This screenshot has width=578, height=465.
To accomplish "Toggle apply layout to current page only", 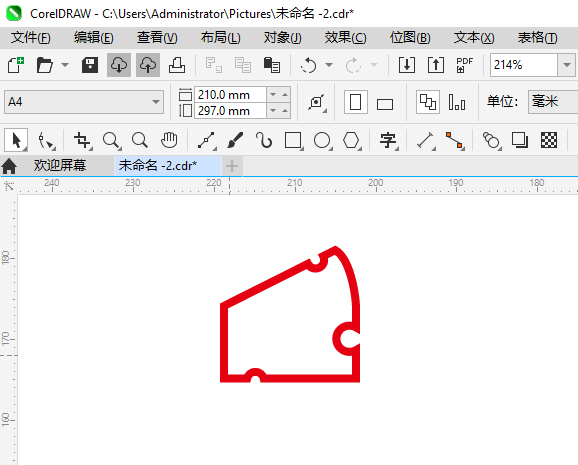I will coord(457,102).
